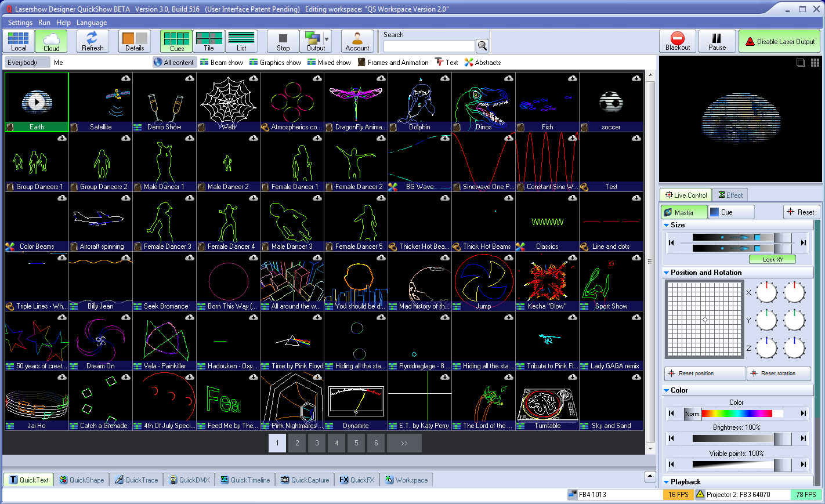Image resolution: width=825 pixels, height=504 pixels.
Task: Show the Details panel icon
Action: (135, 41)
